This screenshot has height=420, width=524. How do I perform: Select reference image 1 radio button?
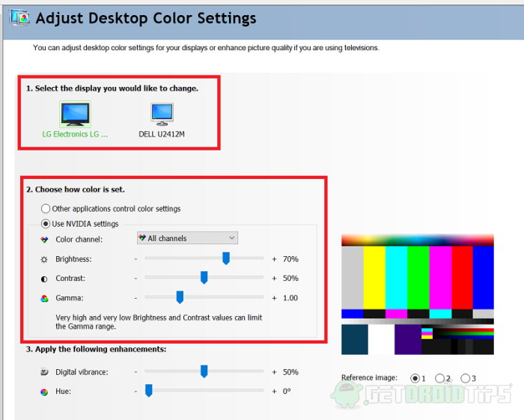pos(415,378)
